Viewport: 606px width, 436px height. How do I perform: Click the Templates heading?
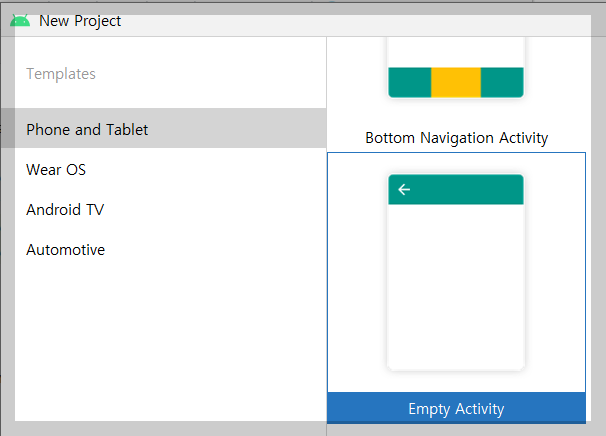pos(61,74)
